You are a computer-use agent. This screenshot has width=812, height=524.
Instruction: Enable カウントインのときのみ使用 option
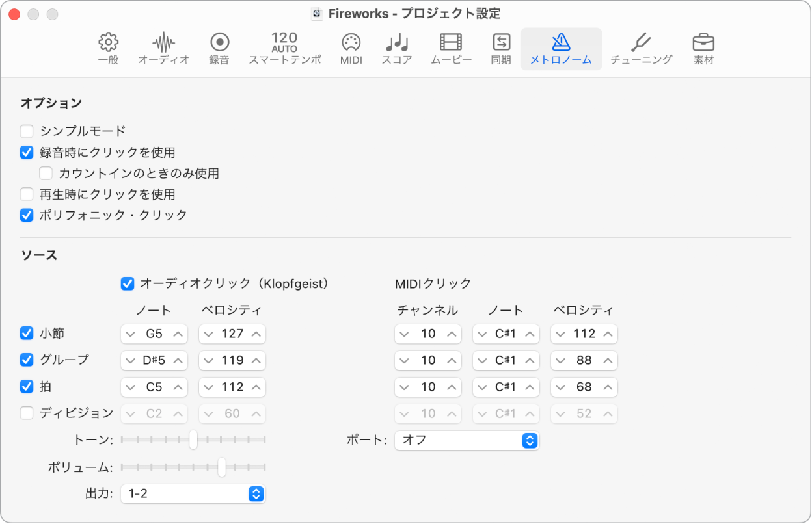pos(45,173)
